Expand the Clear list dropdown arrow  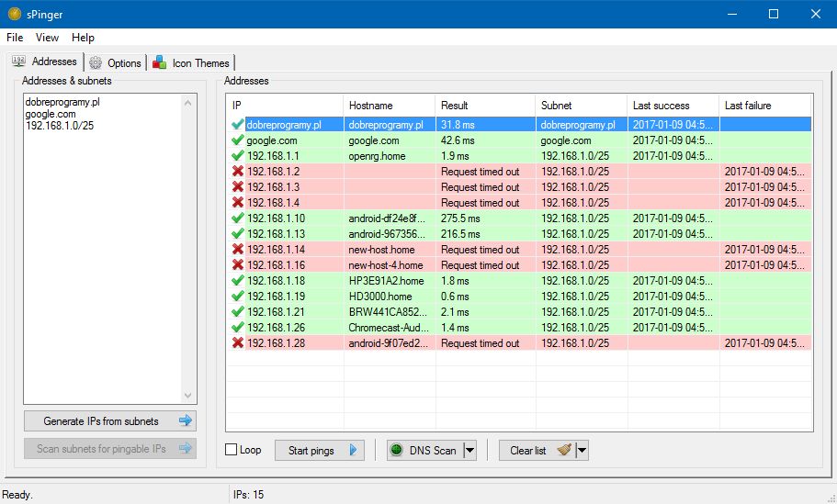click(x=582, y=451)
